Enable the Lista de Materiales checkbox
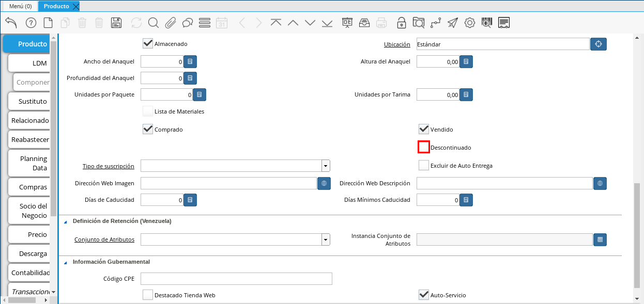Screen dimensions: 644x304 (x=148, y=111)
